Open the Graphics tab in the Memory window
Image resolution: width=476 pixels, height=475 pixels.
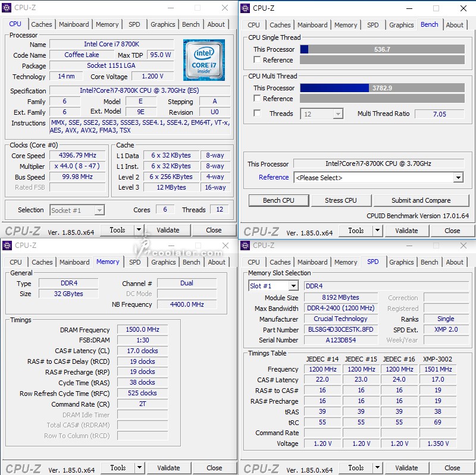[x=163, y=262]
